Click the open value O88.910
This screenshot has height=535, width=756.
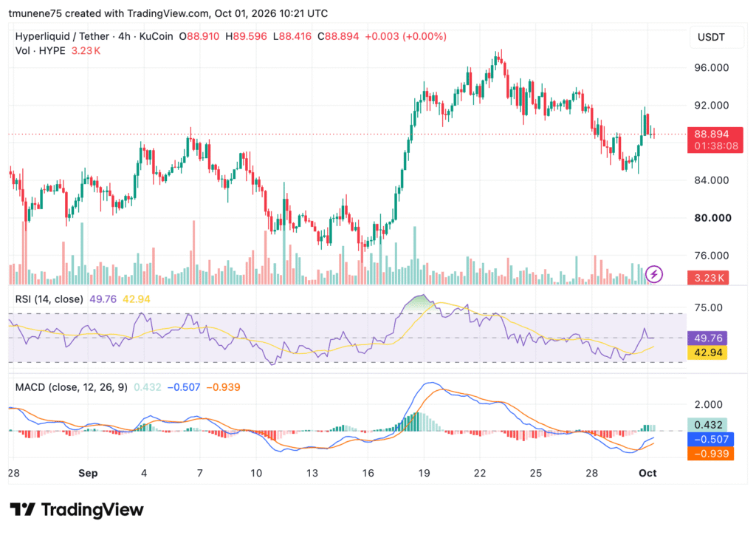199,36
